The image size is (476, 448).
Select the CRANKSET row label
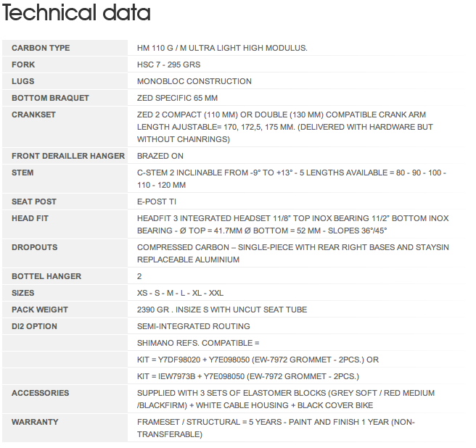click(x=33, y=115)
